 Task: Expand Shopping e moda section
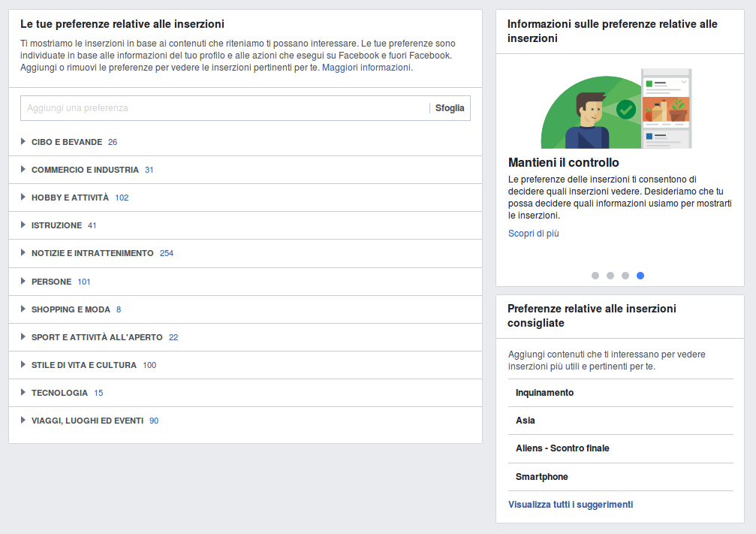pos(71,309)
